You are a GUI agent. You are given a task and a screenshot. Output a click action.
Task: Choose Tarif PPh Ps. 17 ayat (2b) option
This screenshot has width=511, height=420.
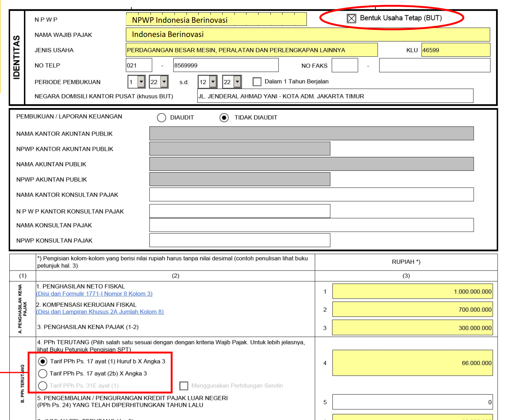coord(43,373)
